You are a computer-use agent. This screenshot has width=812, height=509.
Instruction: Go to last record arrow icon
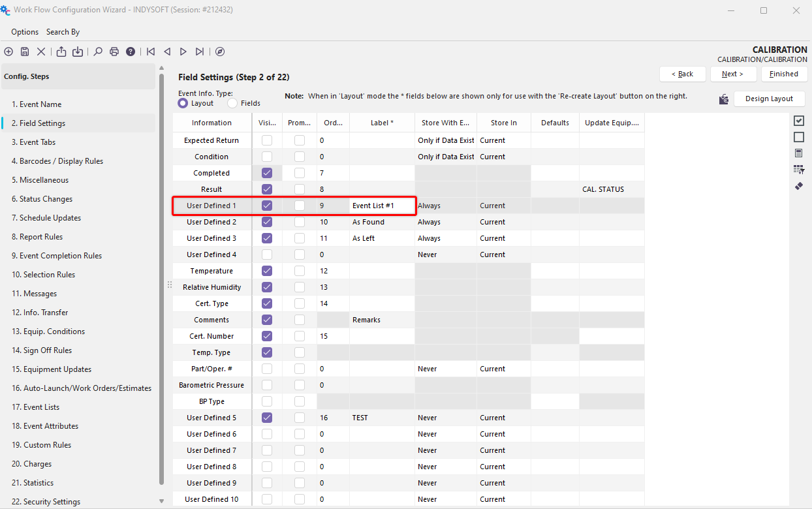[x=200, y=52]
